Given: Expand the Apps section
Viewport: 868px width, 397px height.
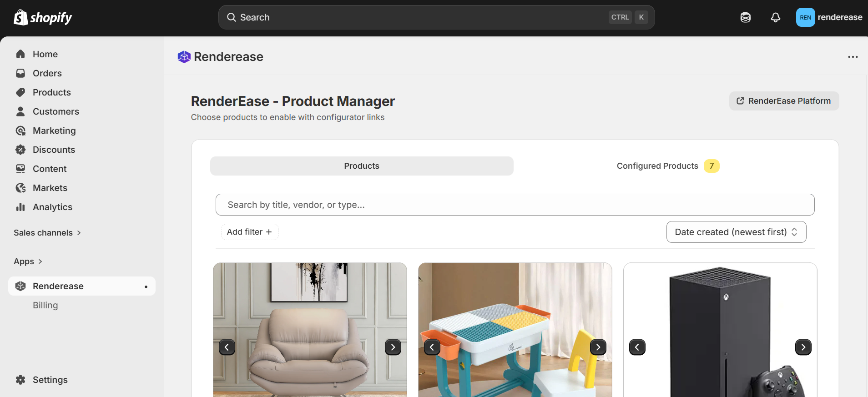Looking at the screenshot, I should click(28, 261).
